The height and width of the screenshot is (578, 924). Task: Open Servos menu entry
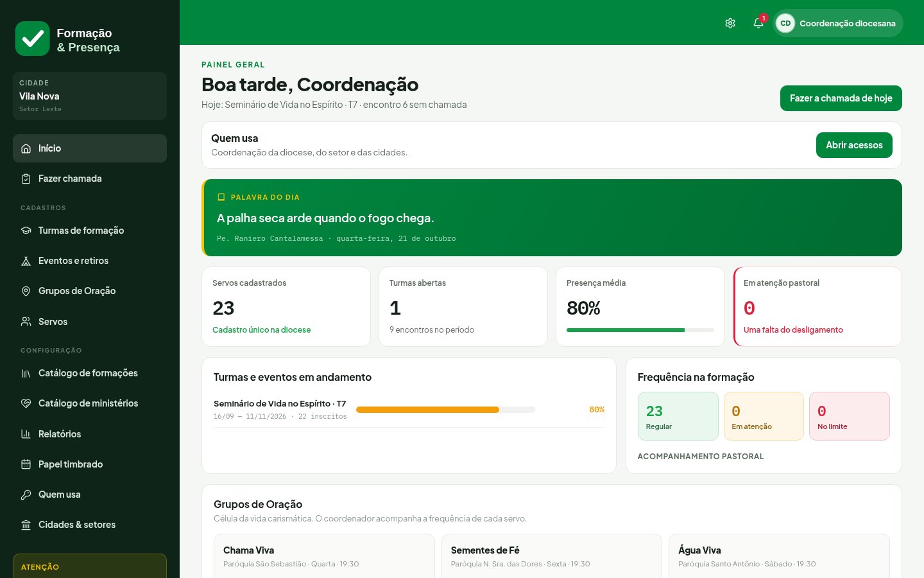tap(90, 322)
